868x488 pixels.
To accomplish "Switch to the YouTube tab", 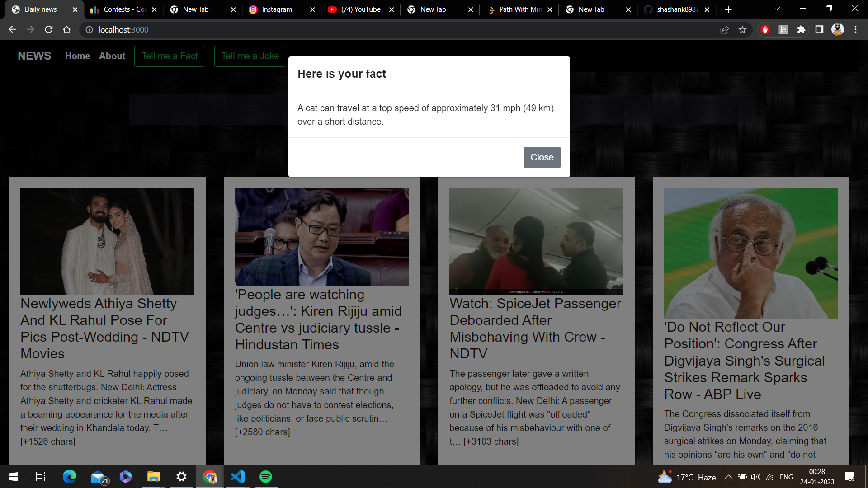I will pyautogui.click(x=360, y=9).
